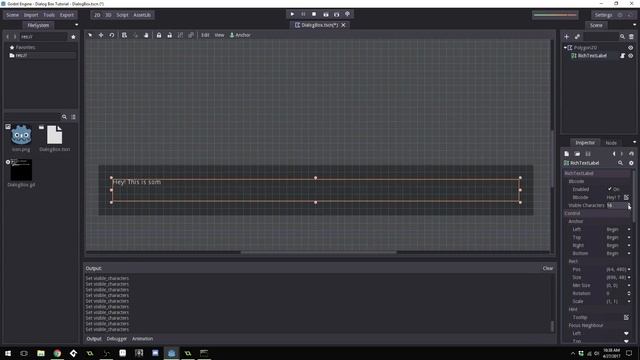Open debug options icon near play controls
Viewport: 640px width, 360px height.
(x=348, y=14)
